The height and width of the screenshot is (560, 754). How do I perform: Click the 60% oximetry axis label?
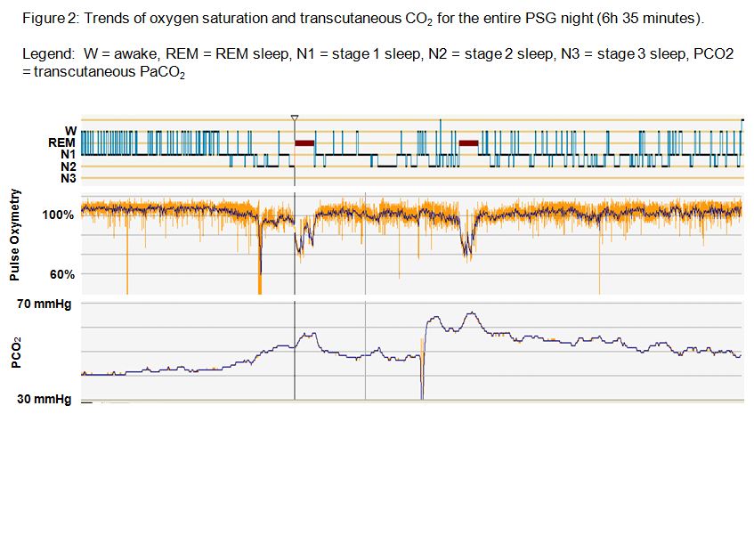(61, 274)
